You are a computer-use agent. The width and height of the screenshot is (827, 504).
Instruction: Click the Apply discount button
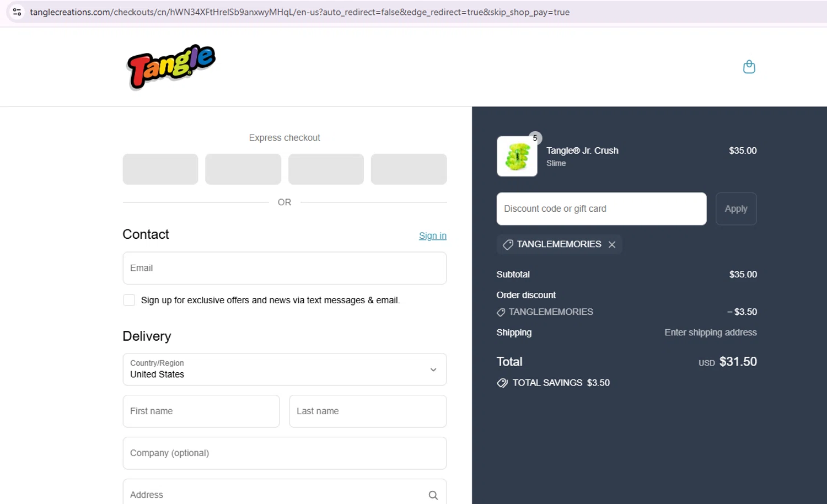pos(736,208)
